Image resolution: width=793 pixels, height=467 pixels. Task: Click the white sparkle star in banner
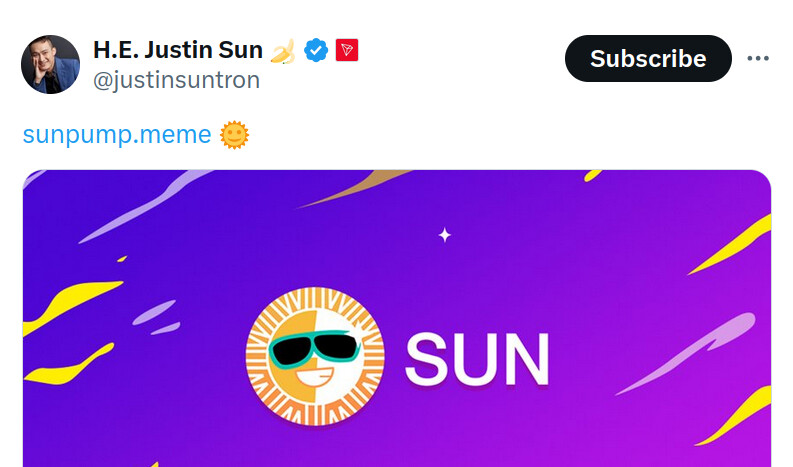tap(445, 235)
